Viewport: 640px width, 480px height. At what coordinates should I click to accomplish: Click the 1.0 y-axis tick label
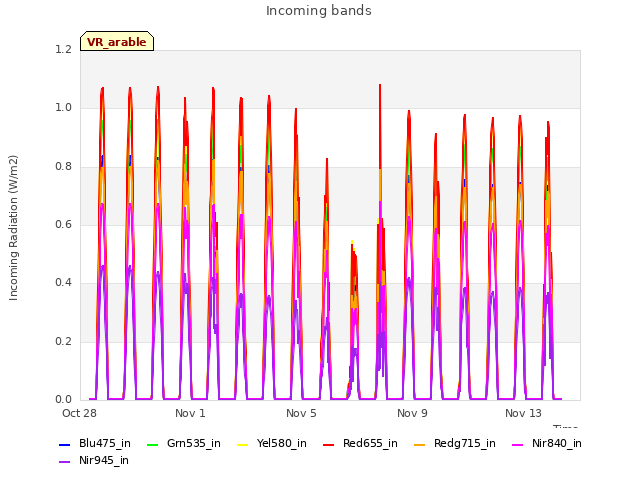[64, 108]
